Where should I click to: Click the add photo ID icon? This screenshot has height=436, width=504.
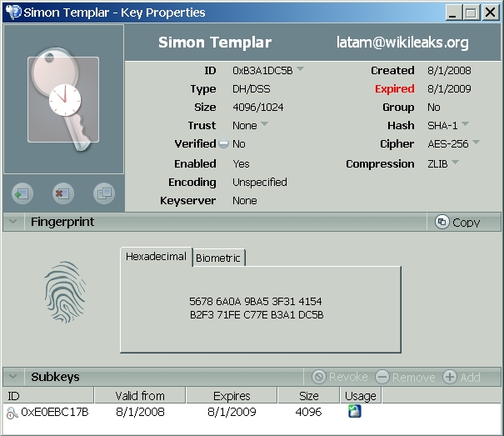(x=22, y=193)
